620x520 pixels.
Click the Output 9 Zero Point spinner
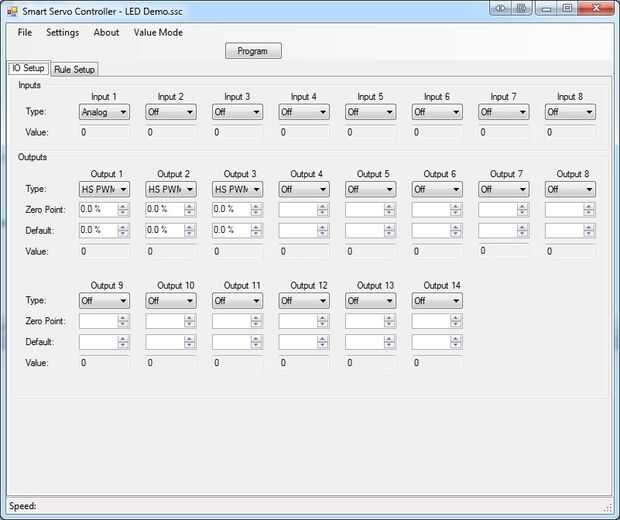pos(123,321)
